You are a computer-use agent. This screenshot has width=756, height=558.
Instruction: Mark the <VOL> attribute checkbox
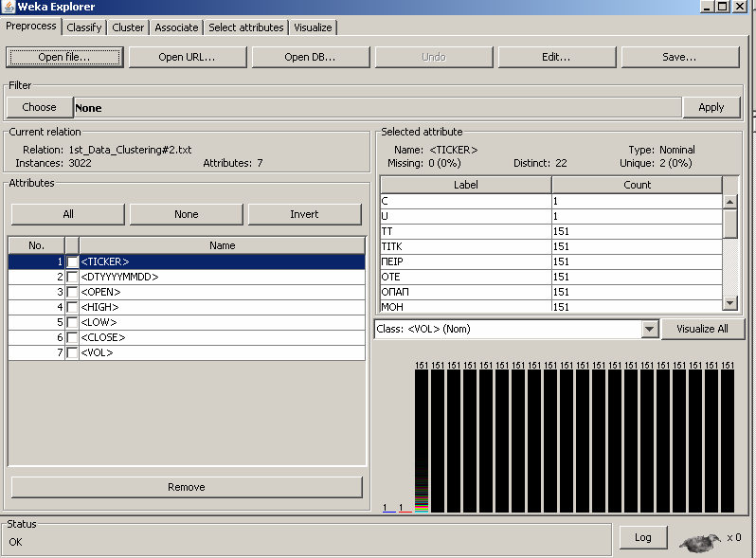click(72, 352)
